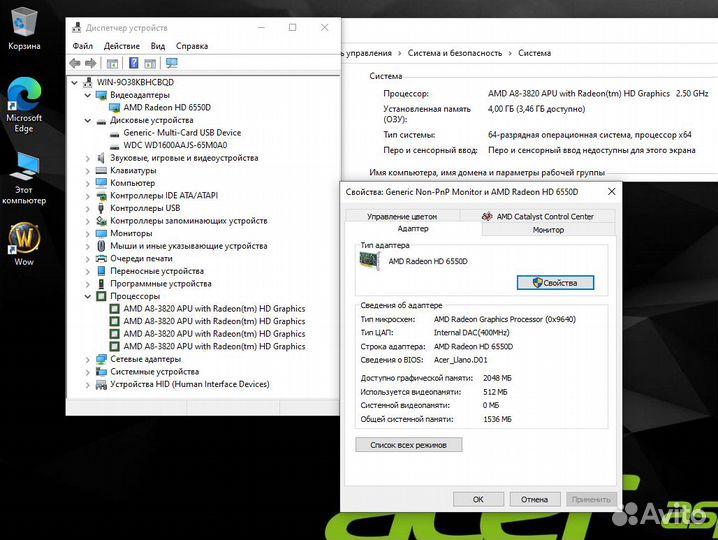Launch Microsoft Edge from the desktop
The height and width of the screenshot is (540, 718).
[24, 104]
